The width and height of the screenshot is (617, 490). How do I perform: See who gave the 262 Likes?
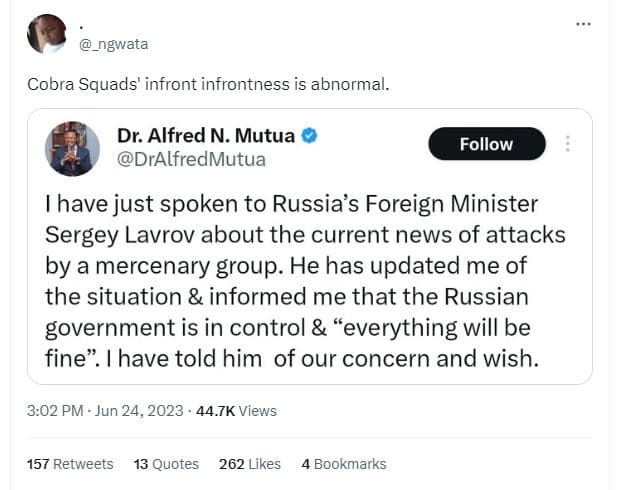tap(252, 464)
